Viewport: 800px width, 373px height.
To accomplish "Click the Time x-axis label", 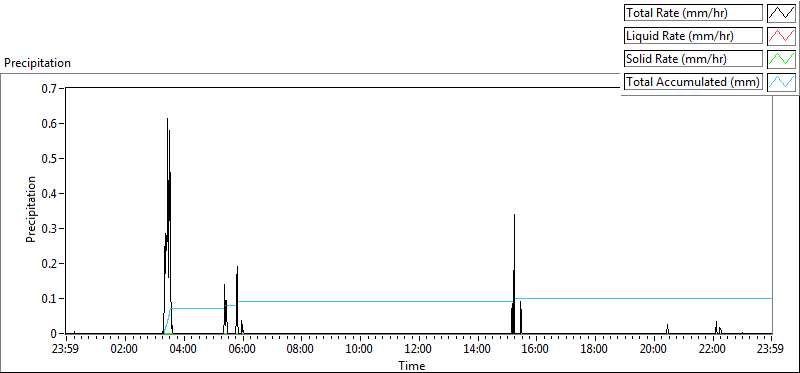I will (411, 365).
